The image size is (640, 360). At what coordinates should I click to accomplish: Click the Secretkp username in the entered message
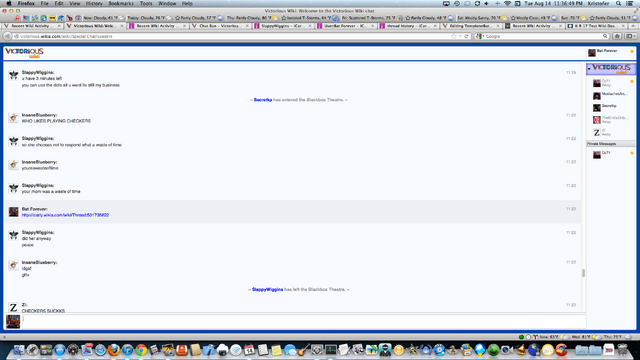pyautogui.click(x=263, y=100)
